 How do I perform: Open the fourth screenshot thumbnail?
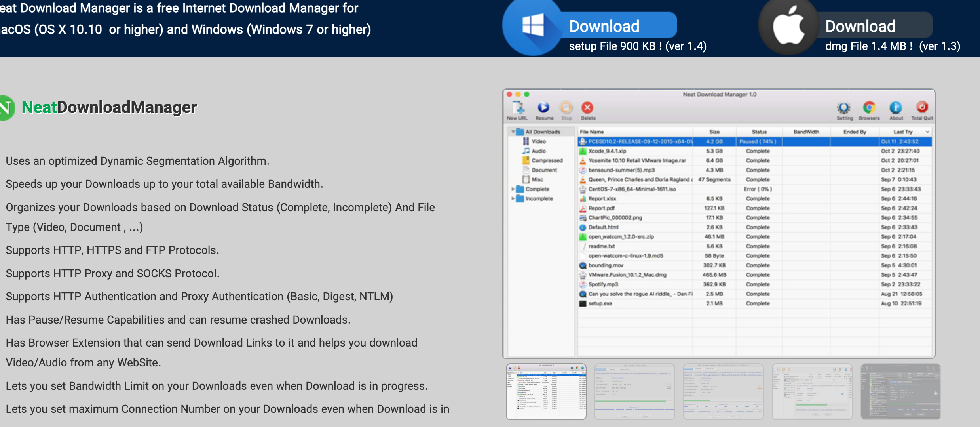812,391
